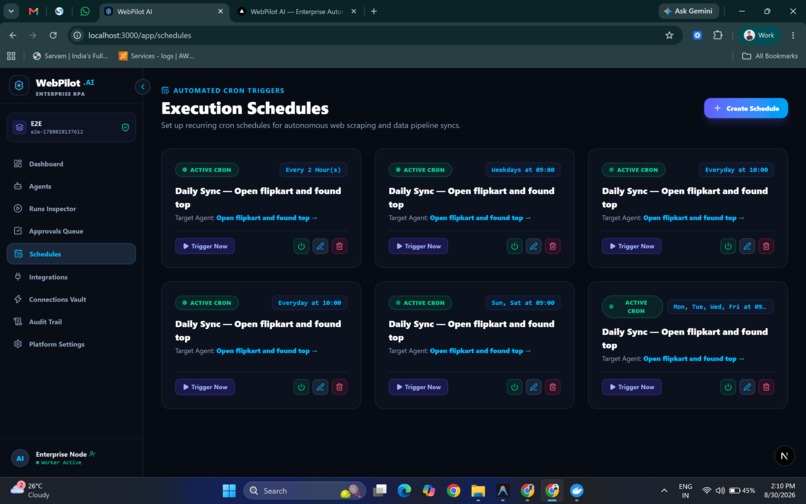Toggle power for Weekdays at 09:00 schedule
Screen dimensions: 806x504
click(x=515, y=246)
